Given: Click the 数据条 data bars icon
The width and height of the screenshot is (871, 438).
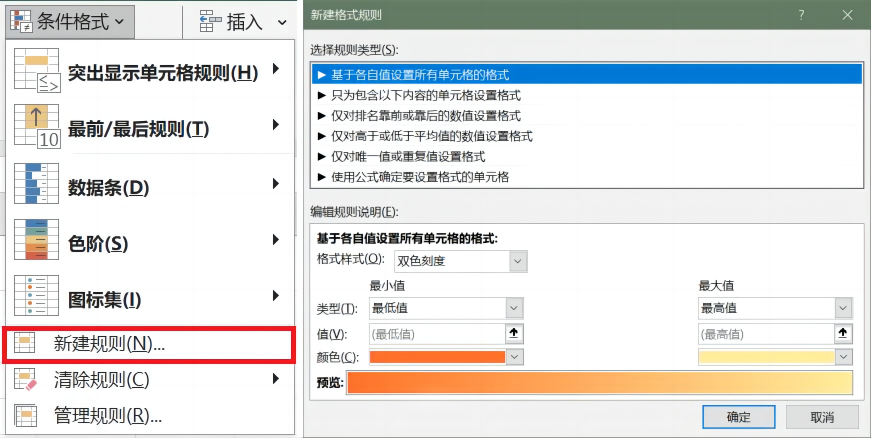Looking at the screenshot, I should [36, 185].
